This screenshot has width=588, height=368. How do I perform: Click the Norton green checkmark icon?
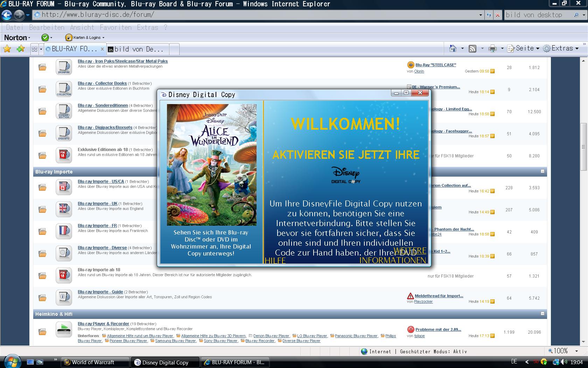coord(45,38)
